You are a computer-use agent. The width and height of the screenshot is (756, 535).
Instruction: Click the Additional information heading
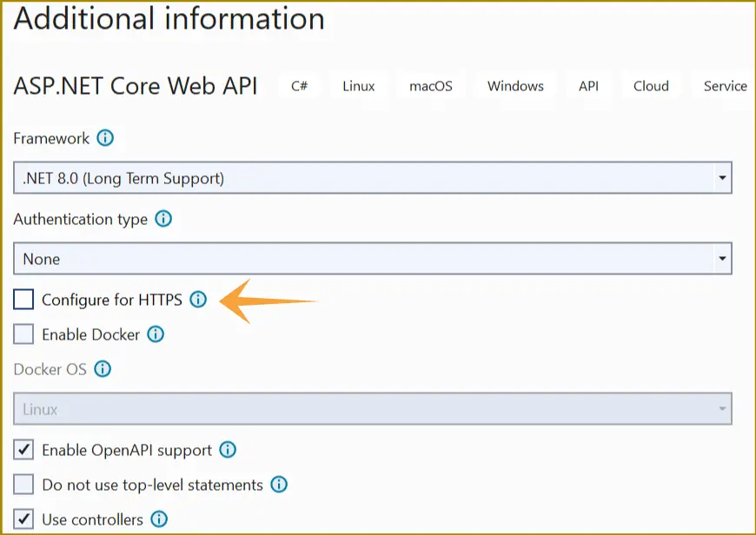click(x=169, y=18)
